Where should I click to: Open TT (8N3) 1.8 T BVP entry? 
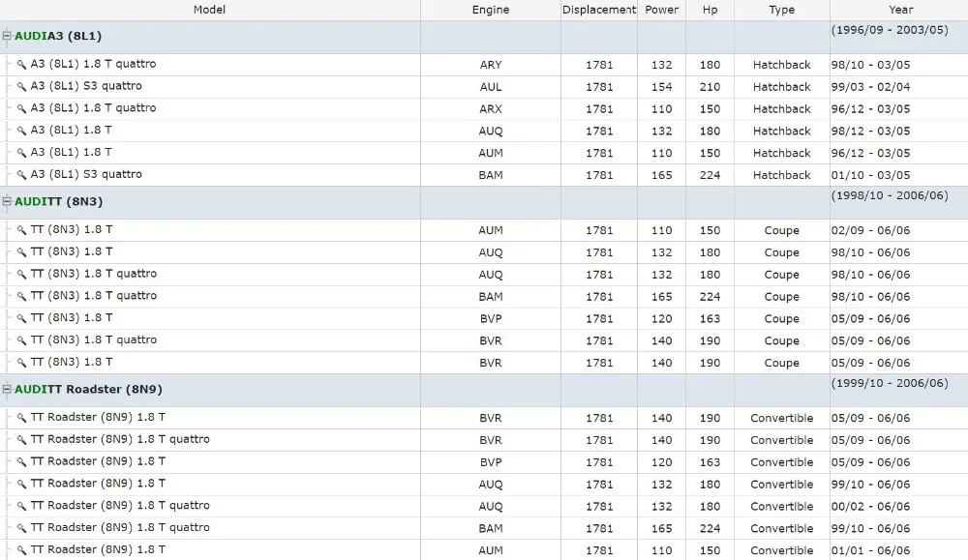point(484,319)
